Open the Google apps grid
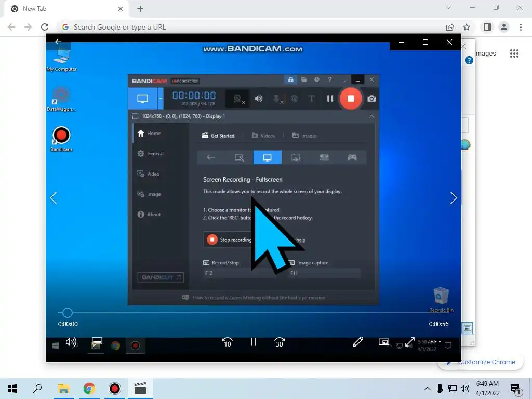532x399 pixels. click(514, 54)
